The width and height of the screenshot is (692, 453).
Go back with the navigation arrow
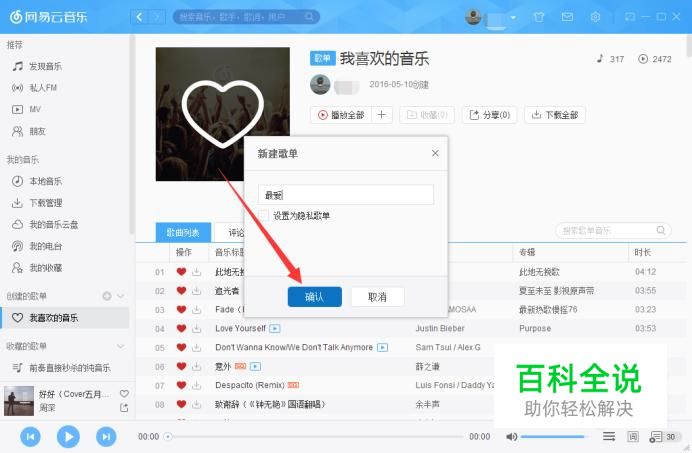139,17
